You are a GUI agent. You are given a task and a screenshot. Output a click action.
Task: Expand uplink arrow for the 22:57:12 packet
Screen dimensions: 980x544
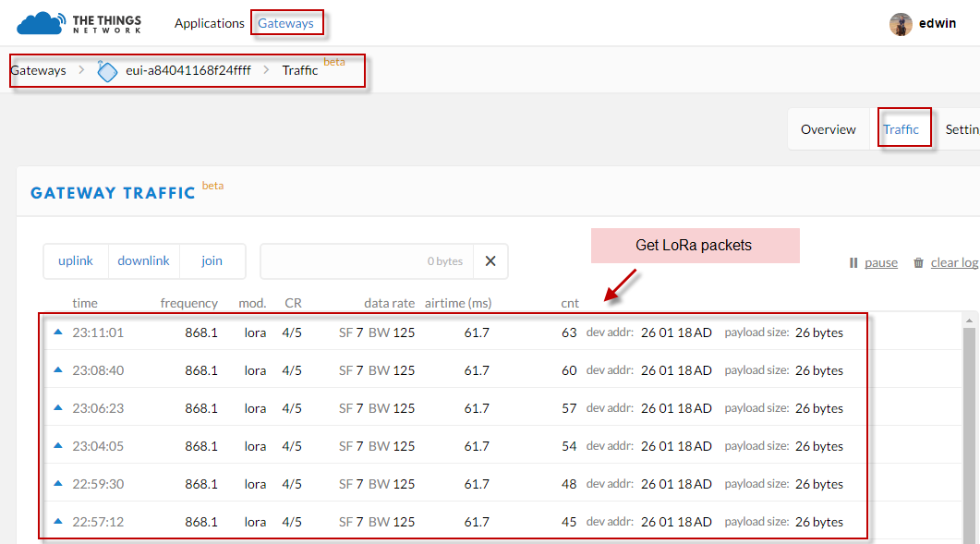coord(58,521)
